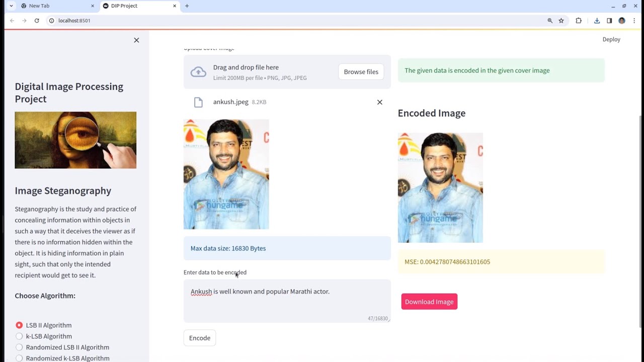Viewport: 644px width, 362px height.
Task: Open the Chrome three-dot menu
Action: [x=634, y=21]
